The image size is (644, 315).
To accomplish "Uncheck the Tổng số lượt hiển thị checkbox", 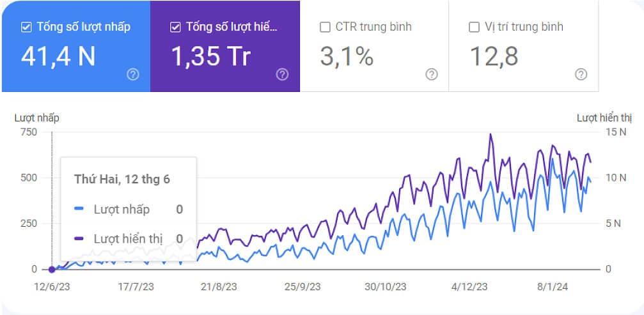I will (x=176, y=27).
